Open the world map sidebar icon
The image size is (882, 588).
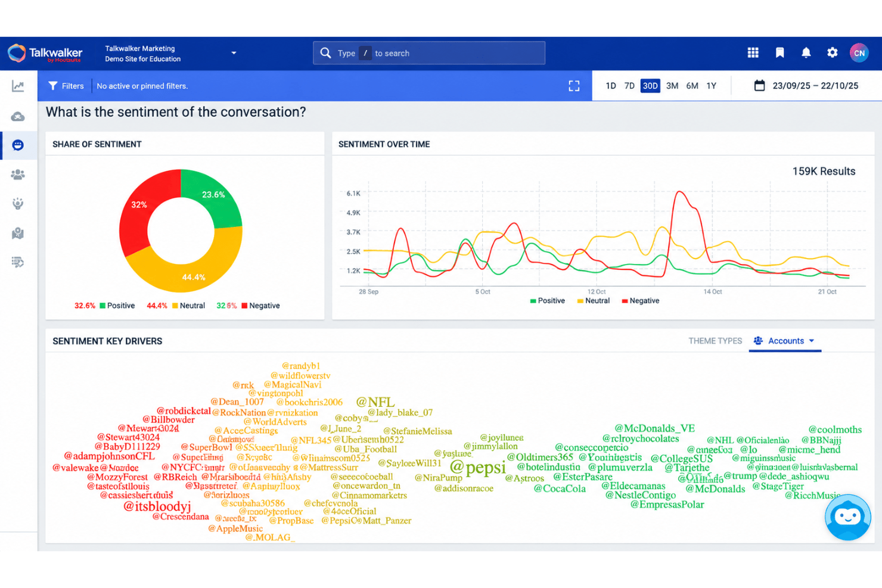pyautogui.click(x=18, y=233)
